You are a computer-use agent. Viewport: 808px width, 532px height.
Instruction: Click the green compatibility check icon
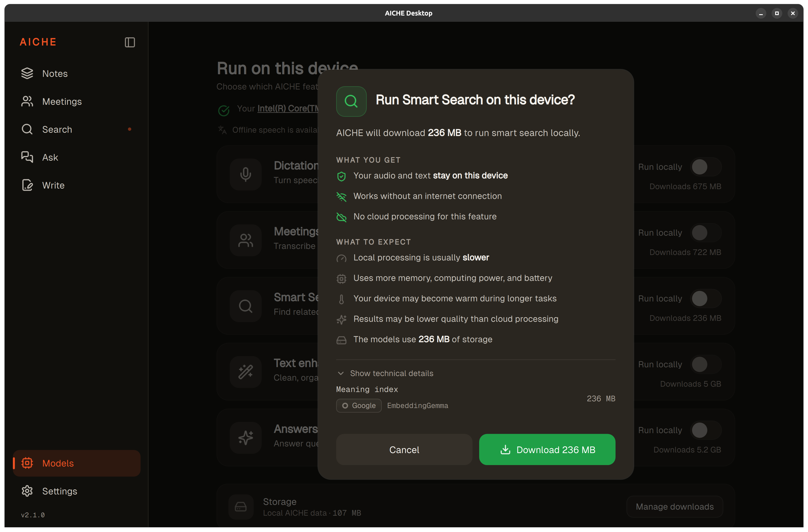click(224, 110)
